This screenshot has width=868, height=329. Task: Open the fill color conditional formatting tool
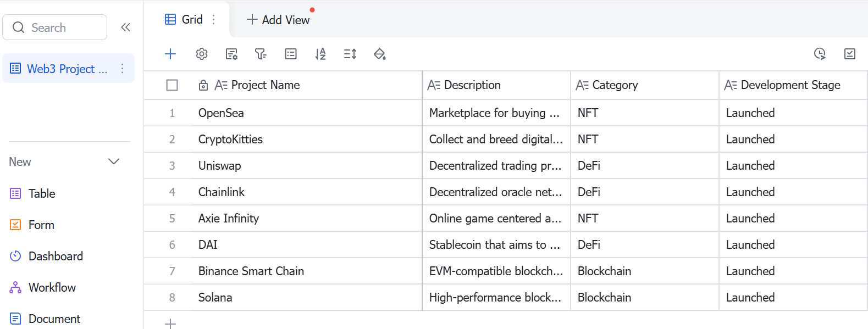[x=379, y=54]
